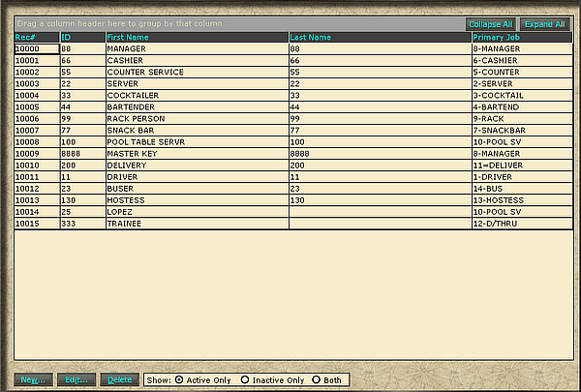Click the Collapse All button
Viewport: 581px width, 392px height.
[491, 24]
